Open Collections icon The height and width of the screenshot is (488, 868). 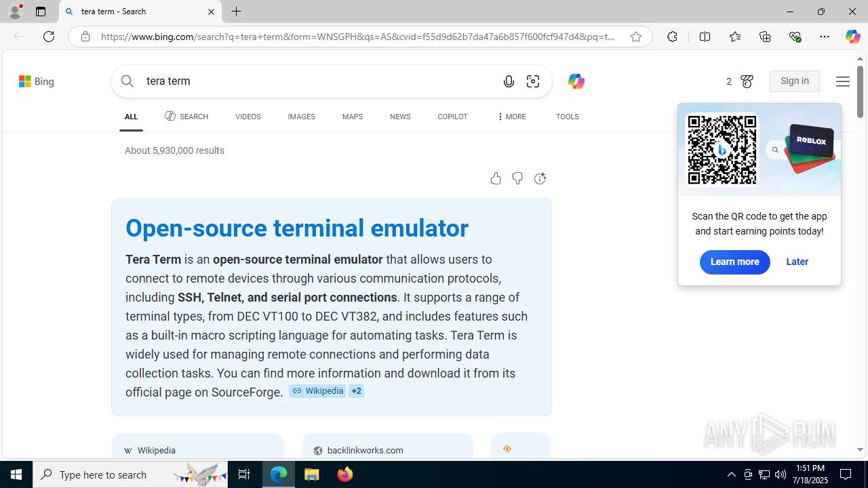point(765,37)
